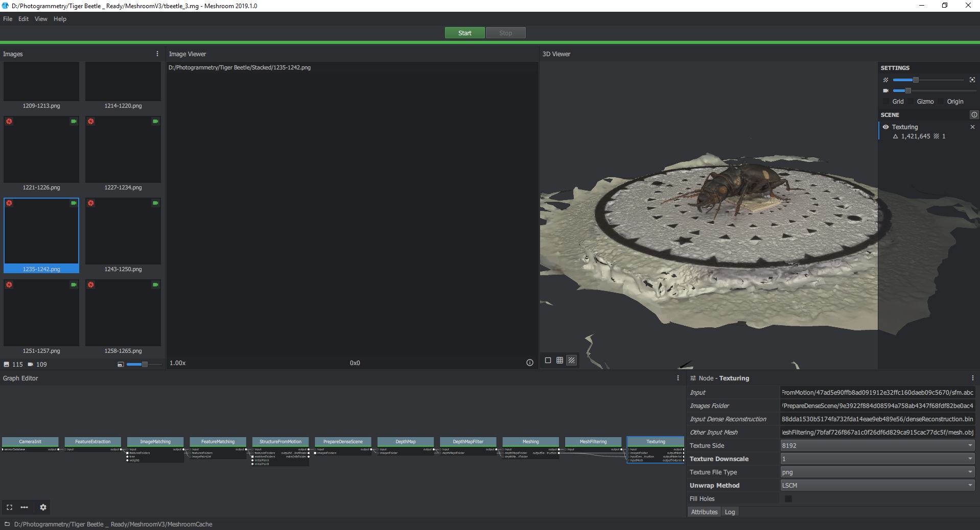980x530 pixels.
Task: Expand the Texture File Type dropdown
Action: (876, 472)
